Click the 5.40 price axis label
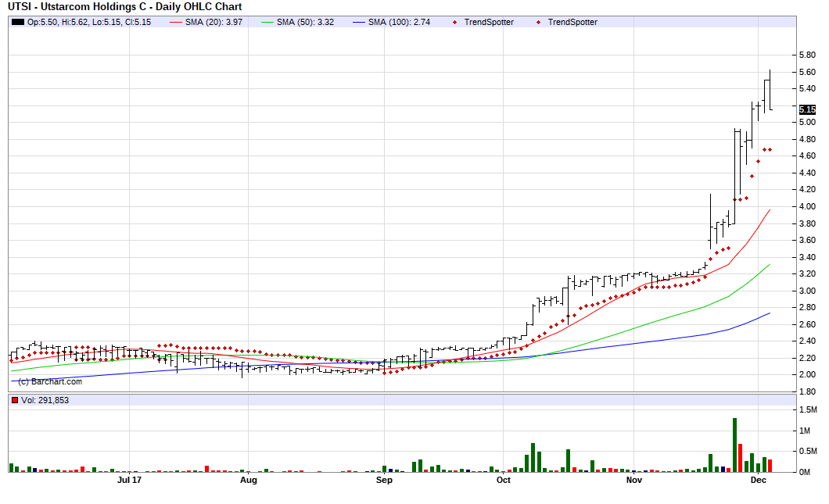The image size is (829, 504). tap(807, 89)
